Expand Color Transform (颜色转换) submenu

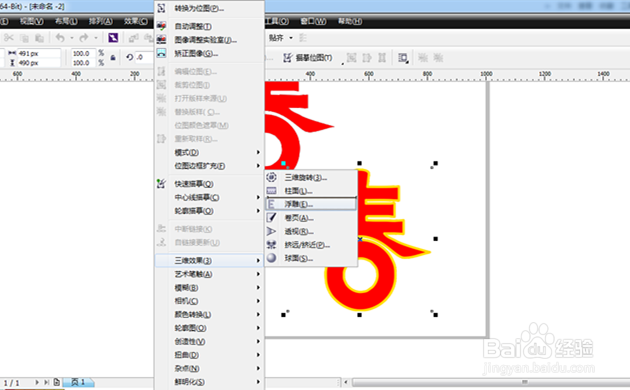pos(209,314)
